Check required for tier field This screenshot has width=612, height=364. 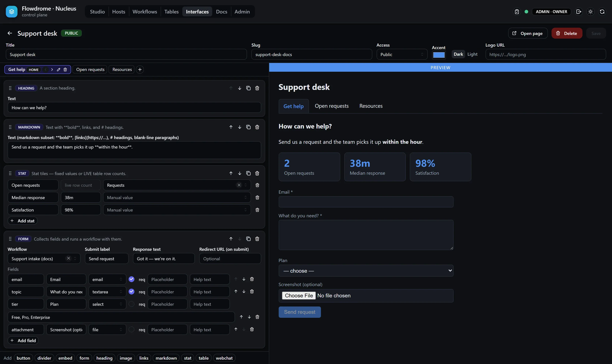[x=132, y=304]
